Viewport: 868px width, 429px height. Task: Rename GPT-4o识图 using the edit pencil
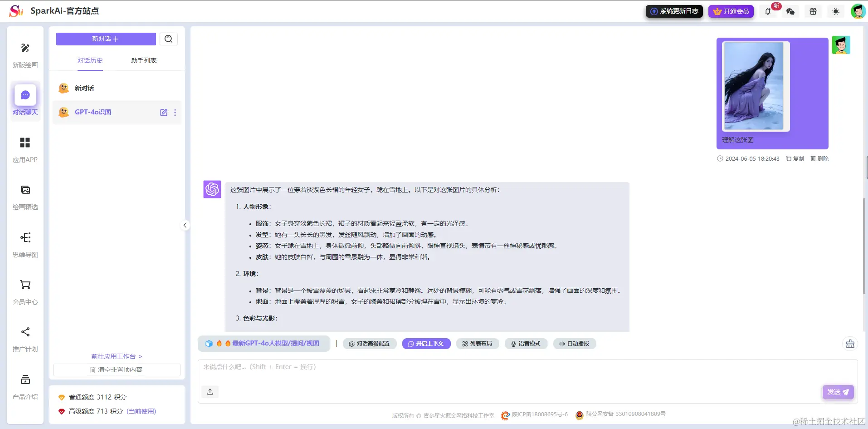[x=163, y=112]
